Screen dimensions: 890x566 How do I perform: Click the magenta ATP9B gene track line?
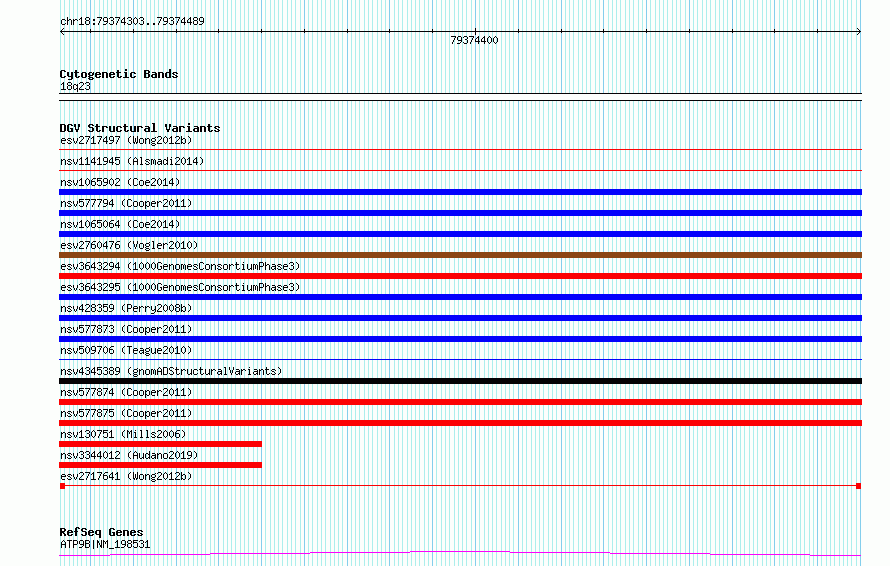click(460, 553)
